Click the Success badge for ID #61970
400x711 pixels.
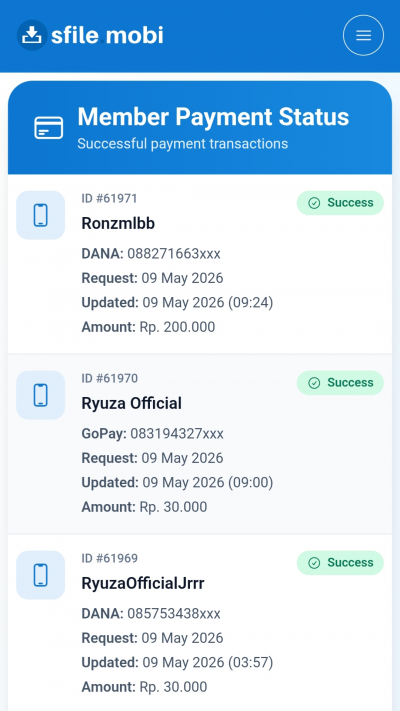[x=340, y=383]
